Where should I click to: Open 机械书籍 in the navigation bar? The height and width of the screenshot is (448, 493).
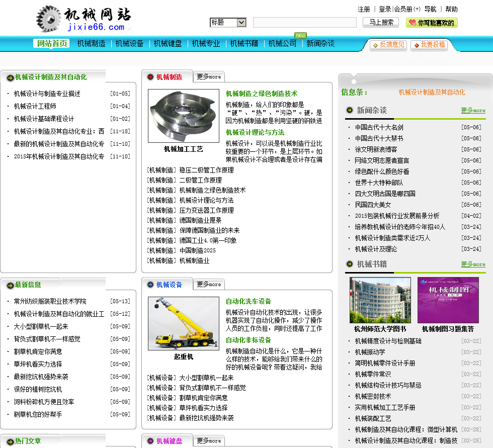pos(244,44)
